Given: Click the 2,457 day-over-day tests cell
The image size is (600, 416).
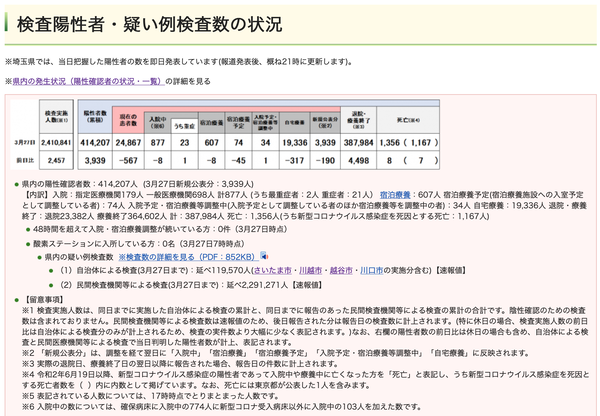Looking at the screenshot, I should [x=56, y=160].
